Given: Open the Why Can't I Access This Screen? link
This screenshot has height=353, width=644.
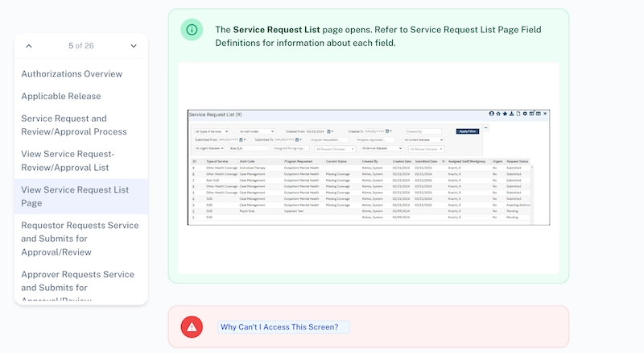Looking at the screenshot, I should (279, 327).
